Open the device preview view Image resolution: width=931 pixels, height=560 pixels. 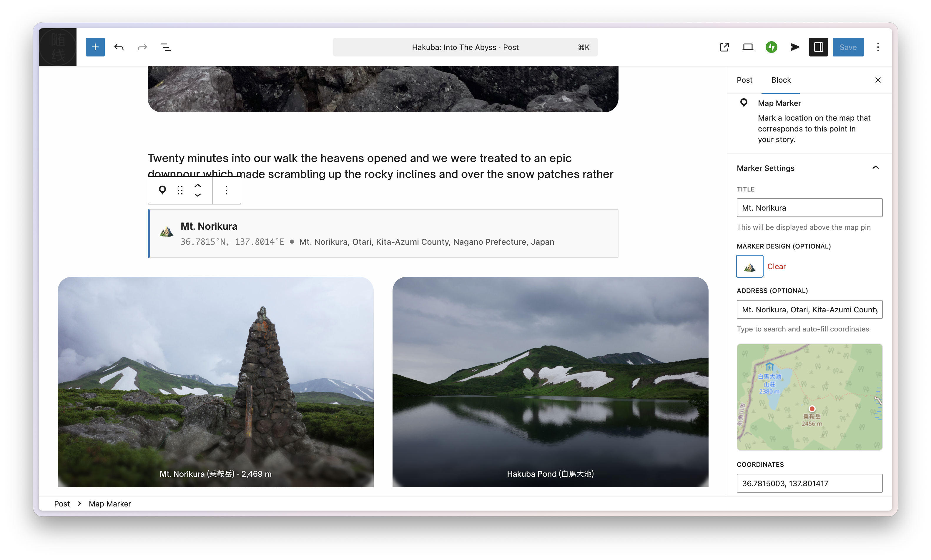(748, 47)
